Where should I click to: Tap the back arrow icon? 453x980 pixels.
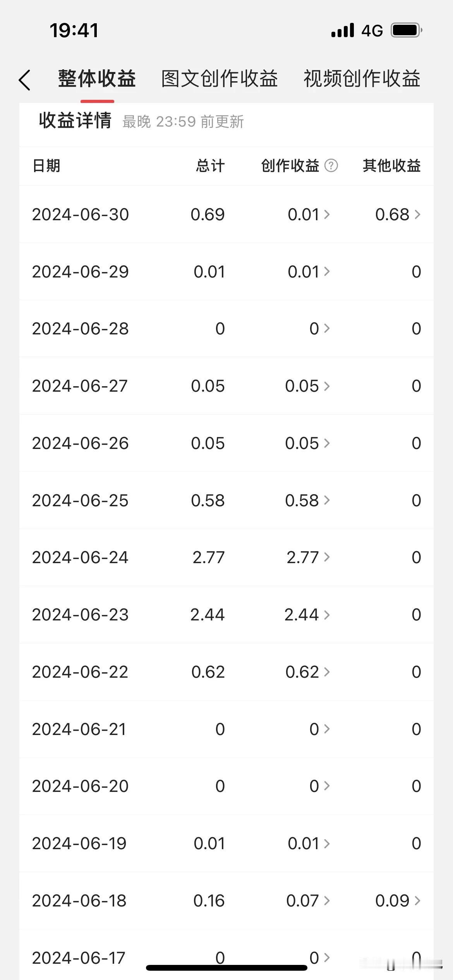24,80
